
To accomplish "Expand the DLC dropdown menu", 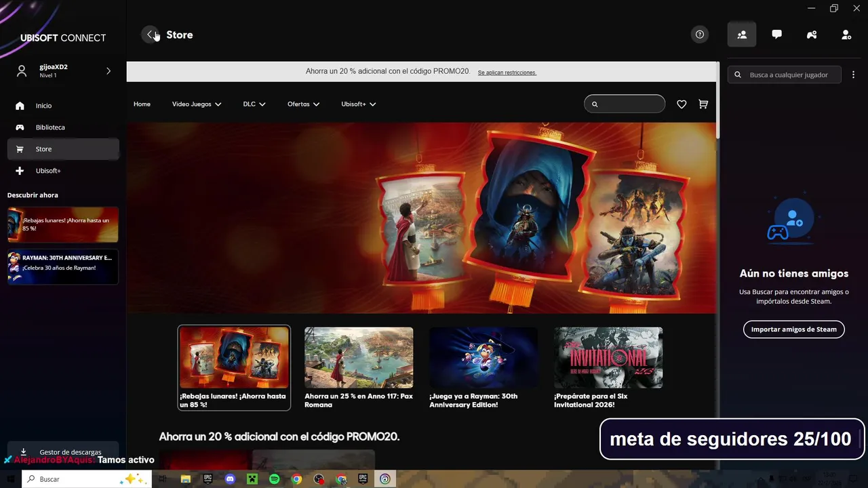I will pyautogui.click(x=254, y=104).
